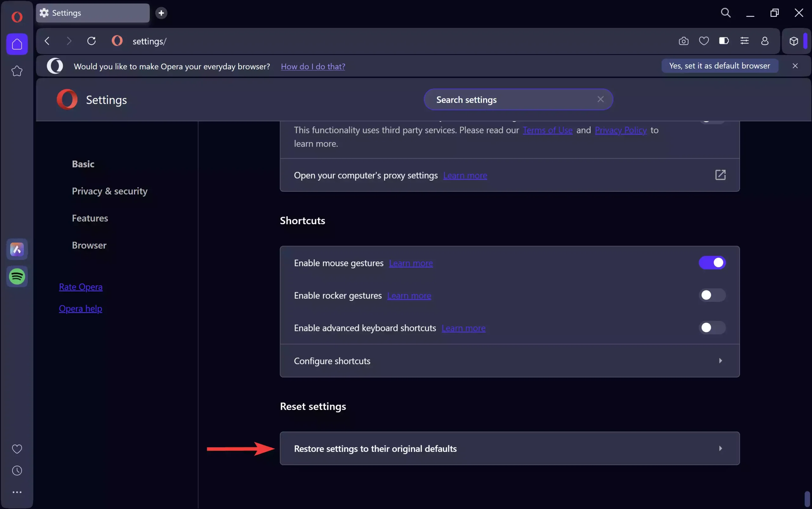Open the battery saver indicator

pyautogui.click(x=724, y=41)
